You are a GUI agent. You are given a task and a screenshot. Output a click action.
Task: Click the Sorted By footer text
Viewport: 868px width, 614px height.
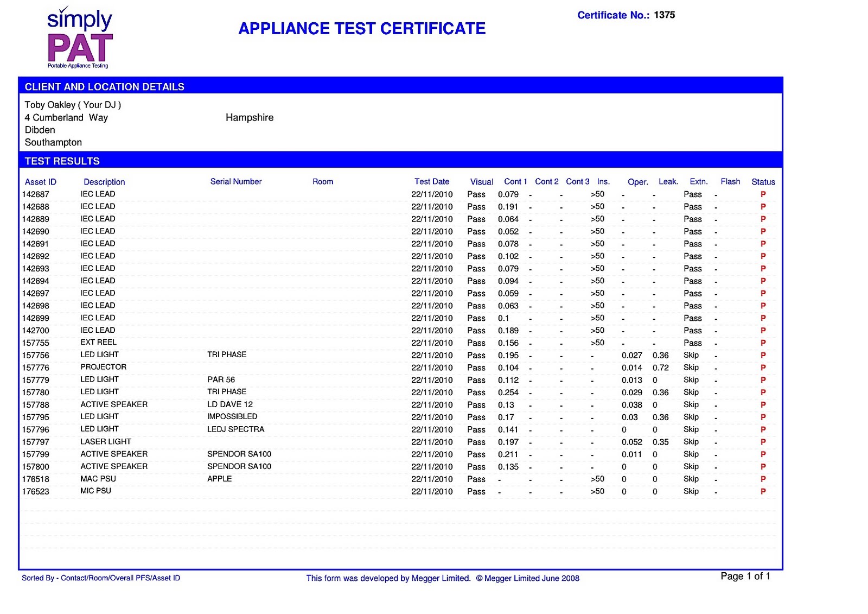101,578
